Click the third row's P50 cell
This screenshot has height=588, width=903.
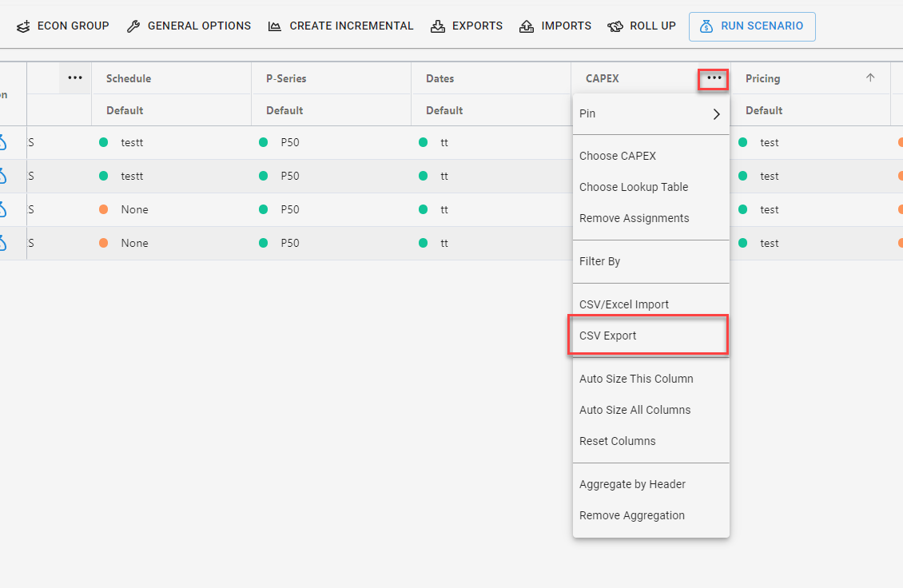click(331, 209)
